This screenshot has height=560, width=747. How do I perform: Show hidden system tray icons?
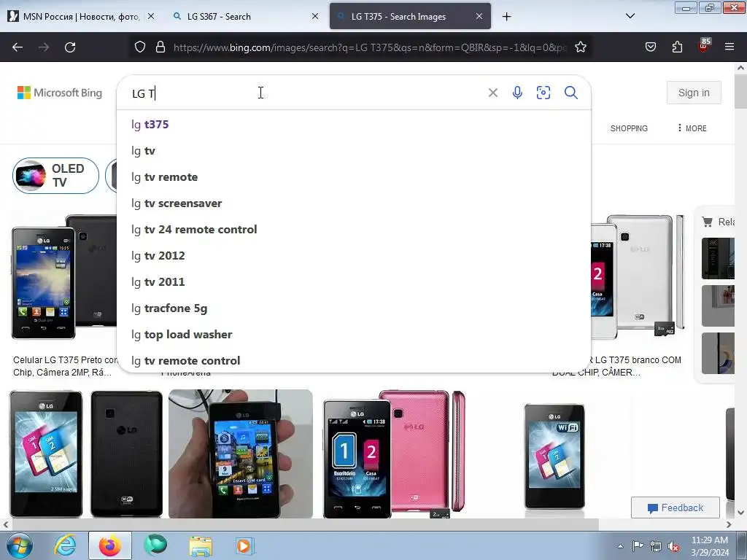620,547
